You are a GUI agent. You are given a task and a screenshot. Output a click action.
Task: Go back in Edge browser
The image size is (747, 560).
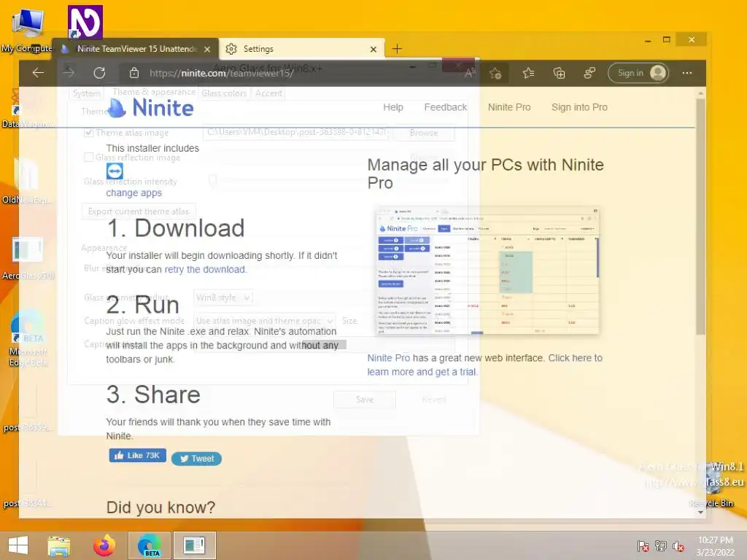point(38,73)
